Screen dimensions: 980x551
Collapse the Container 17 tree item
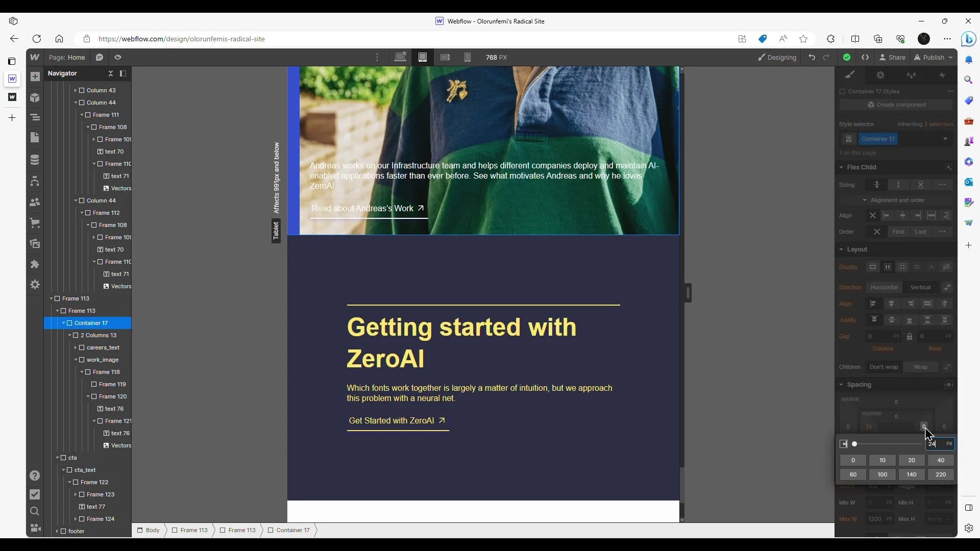tap(64, 323)
